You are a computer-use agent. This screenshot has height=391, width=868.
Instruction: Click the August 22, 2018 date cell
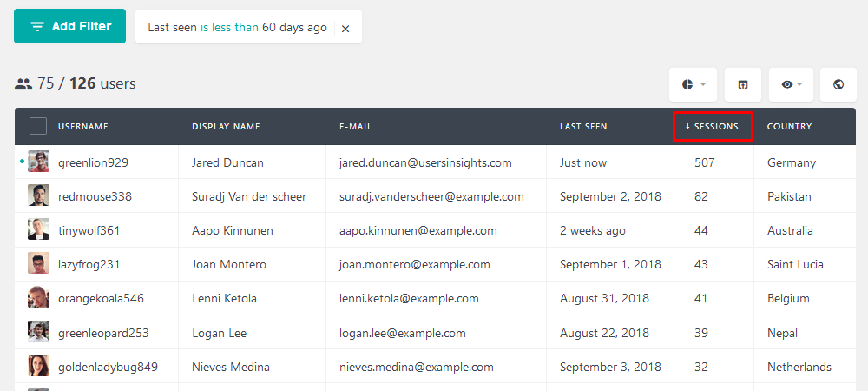click(x=604, y=334)
